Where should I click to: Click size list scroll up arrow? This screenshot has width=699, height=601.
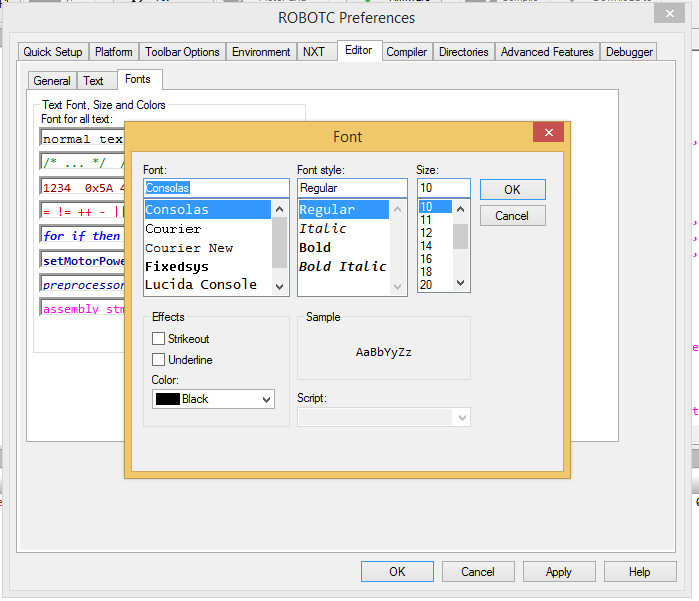tap(461, 209)
